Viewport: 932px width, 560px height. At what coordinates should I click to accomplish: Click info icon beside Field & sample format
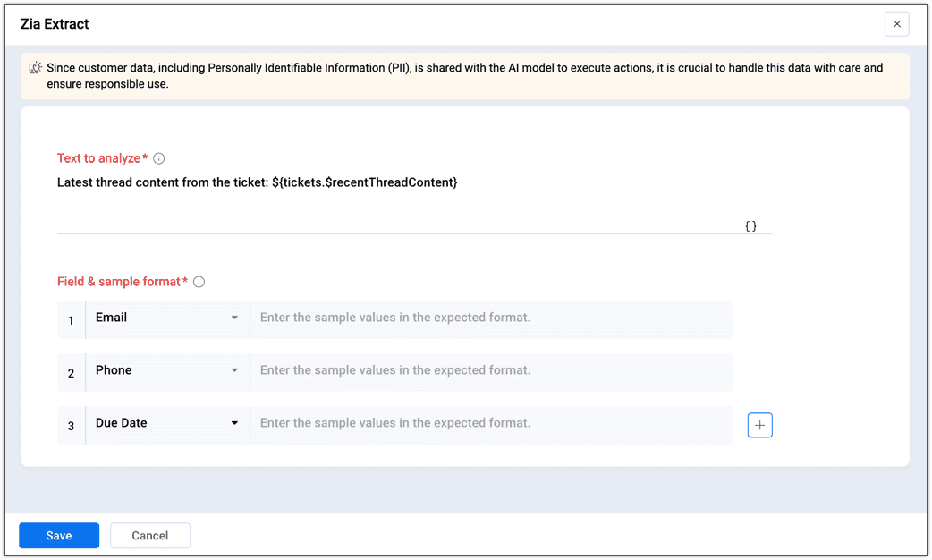click(x=199, y=282)
